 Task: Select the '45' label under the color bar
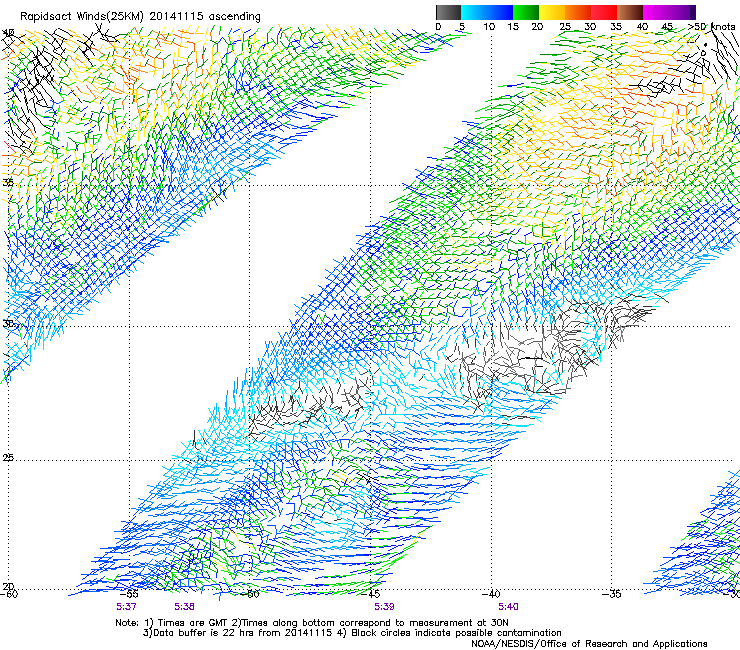tap(667, 26)
